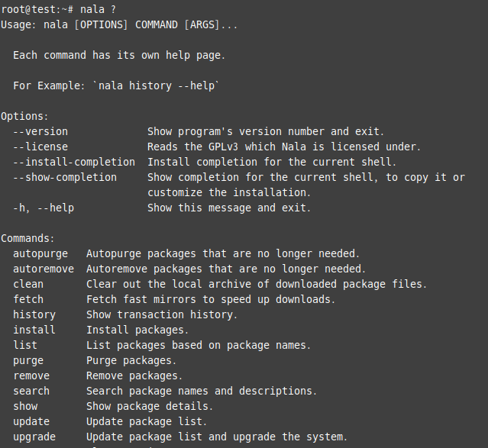Click the autopurge command name
Viewport: 488px width, 448px height.
tap(40, 253)
